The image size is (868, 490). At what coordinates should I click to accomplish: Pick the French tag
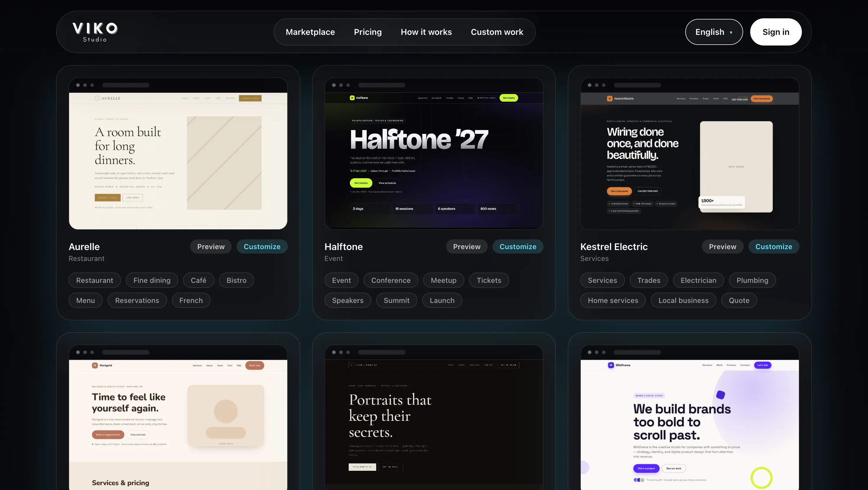pyautogui.click(x=191, y=301)
